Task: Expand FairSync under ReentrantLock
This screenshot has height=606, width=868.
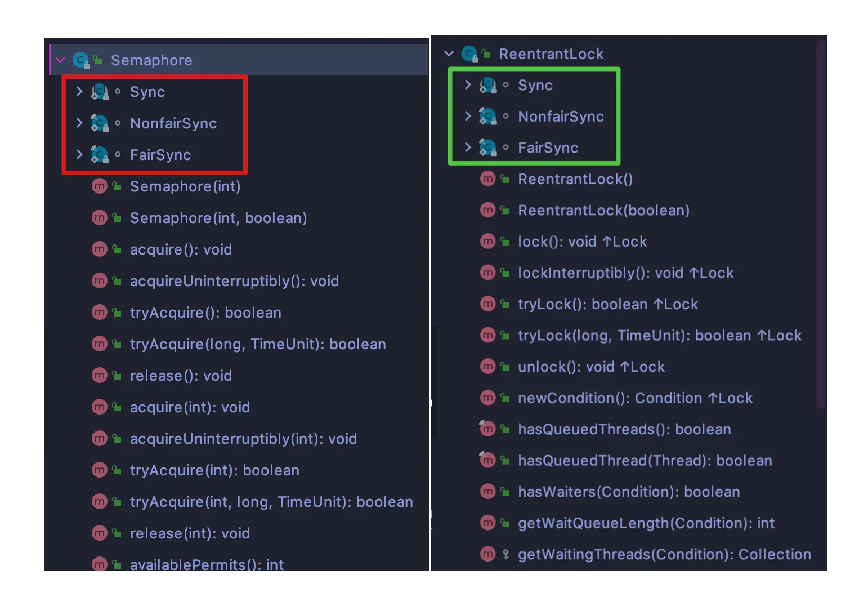Action: pyautogui.click(x=467, y=148)
